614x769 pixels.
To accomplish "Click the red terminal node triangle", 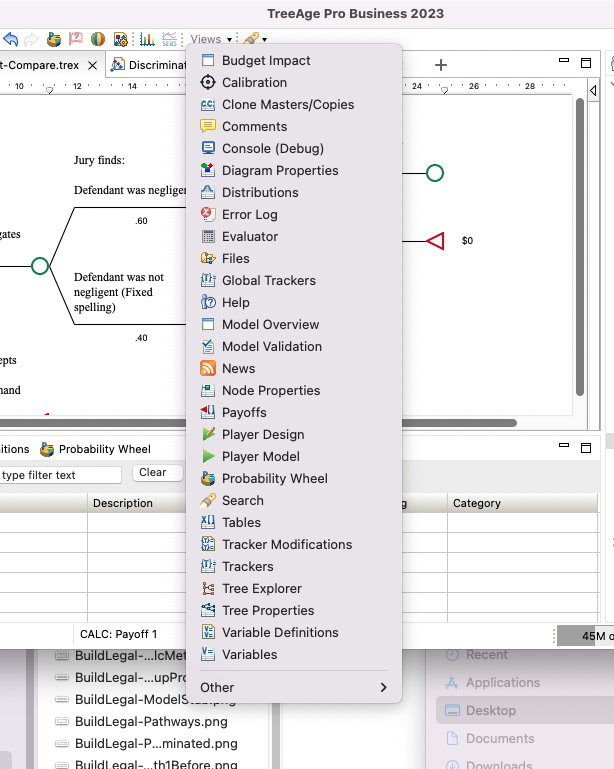I will (435, 241).
